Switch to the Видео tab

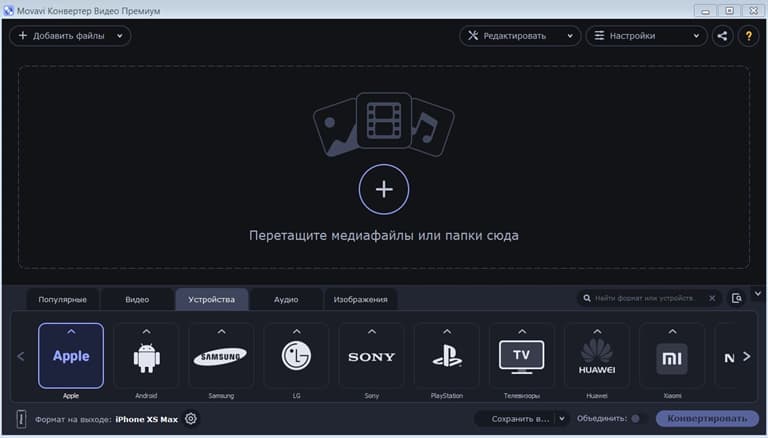click(137, 299)
